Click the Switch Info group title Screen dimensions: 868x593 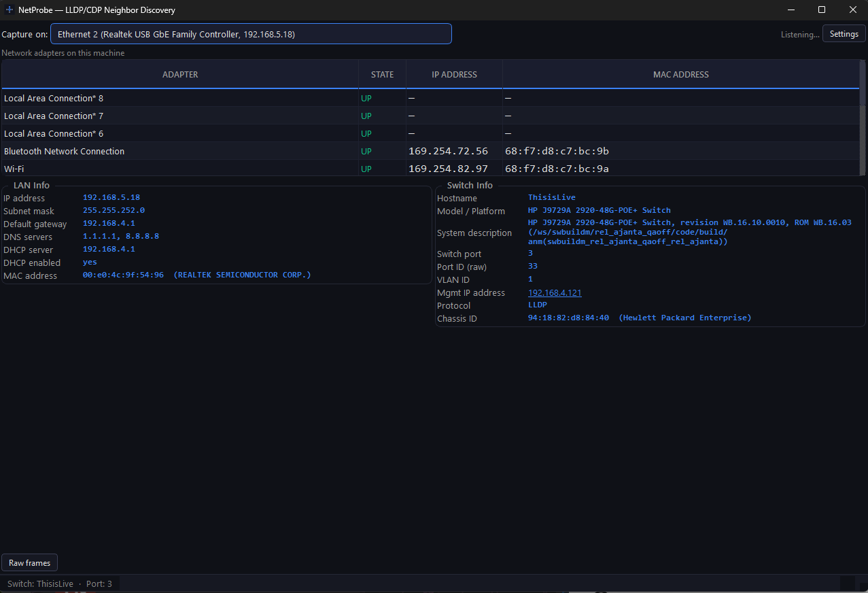pyautogui.click(x=470, y=185)
